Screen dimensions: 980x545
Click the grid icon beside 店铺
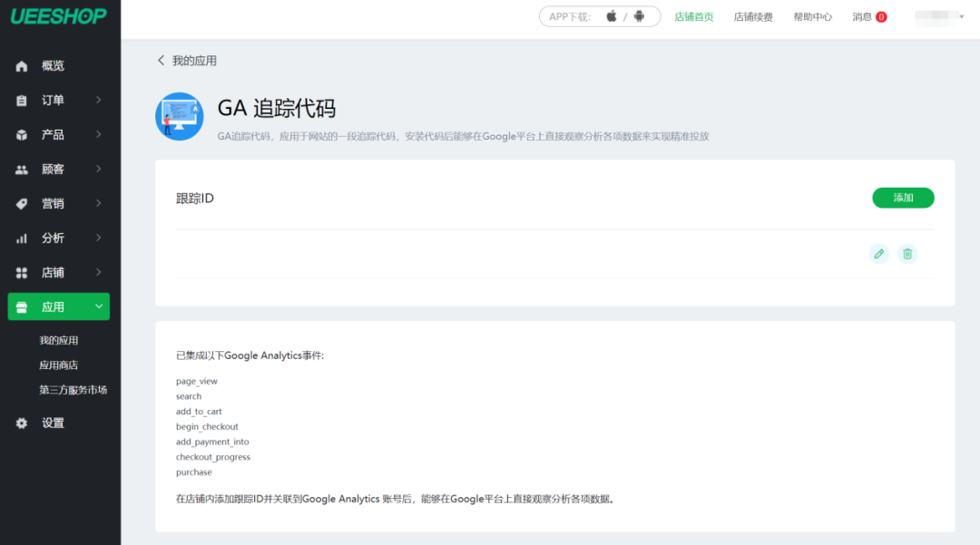pyautogui.click(x=22, y=273)
